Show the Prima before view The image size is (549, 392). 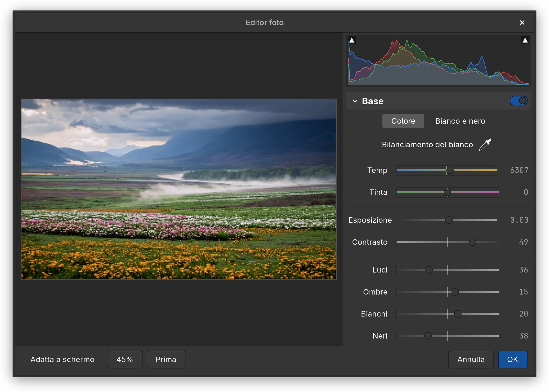(x=166, y=360)
